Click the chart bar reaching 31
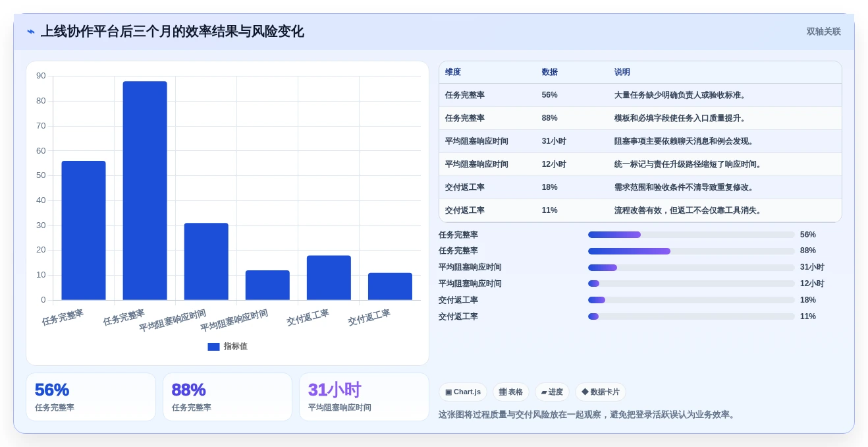Screen dimensions: 868x447 [206, 261]
